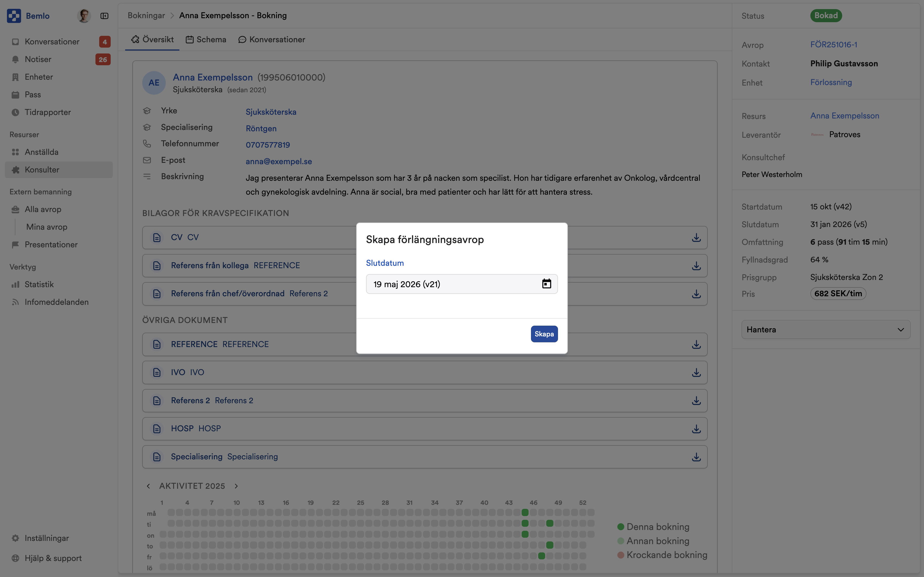Download the IVO document
Viewport: 924px width, 577px height.
pos(696,372)
